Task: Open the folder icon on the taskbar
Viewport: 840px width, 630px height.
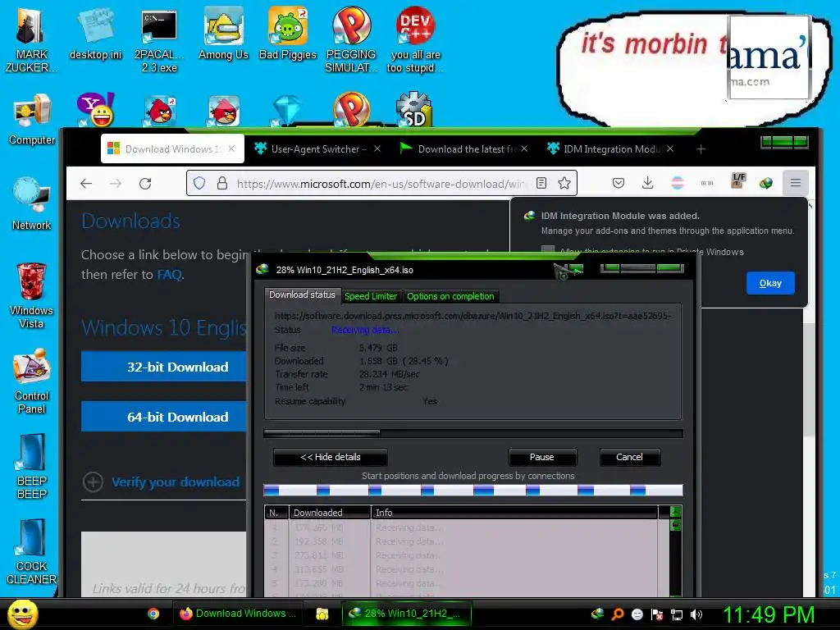Action: (322, 614)
